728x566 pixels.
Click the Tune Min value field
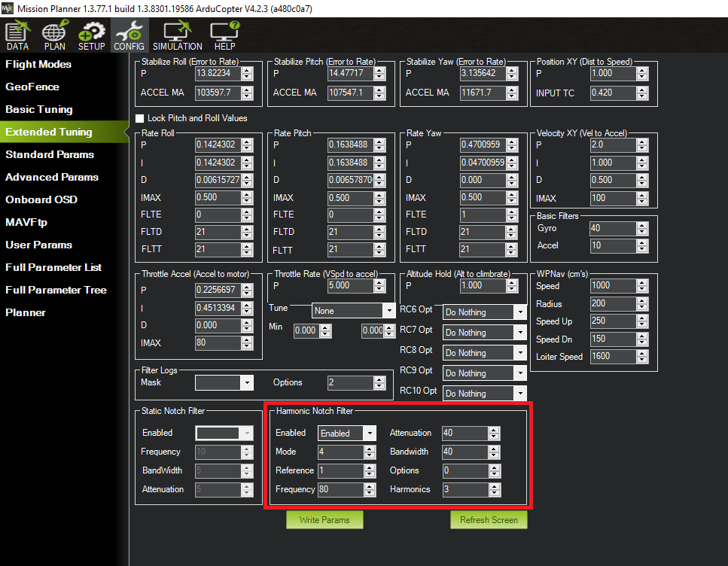point(306,331)
